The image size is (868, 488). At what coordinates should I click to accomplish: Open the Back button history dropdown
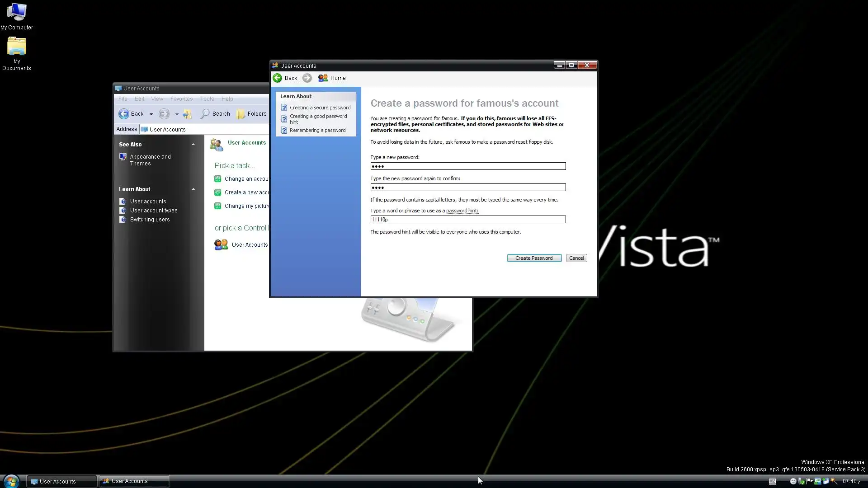point(151,114)
